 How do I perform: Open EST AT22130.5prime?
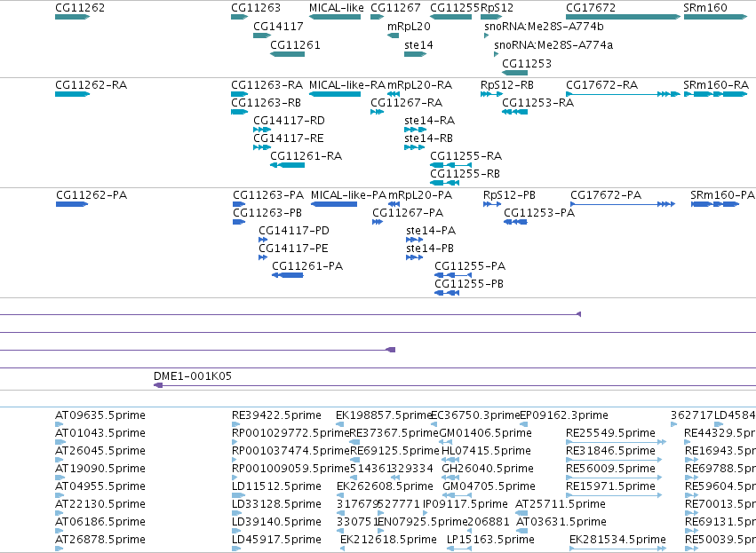100,504
